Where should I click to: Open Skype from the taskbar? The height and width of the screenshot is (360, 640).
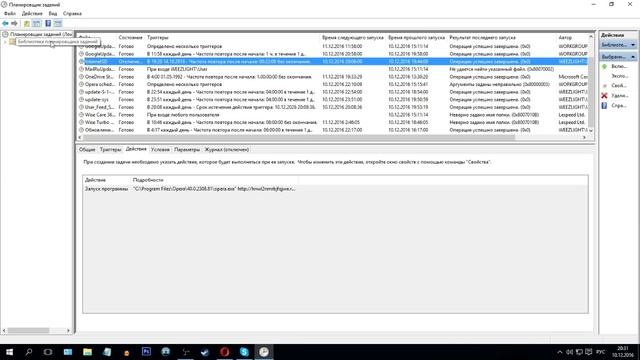coord(244,352)
